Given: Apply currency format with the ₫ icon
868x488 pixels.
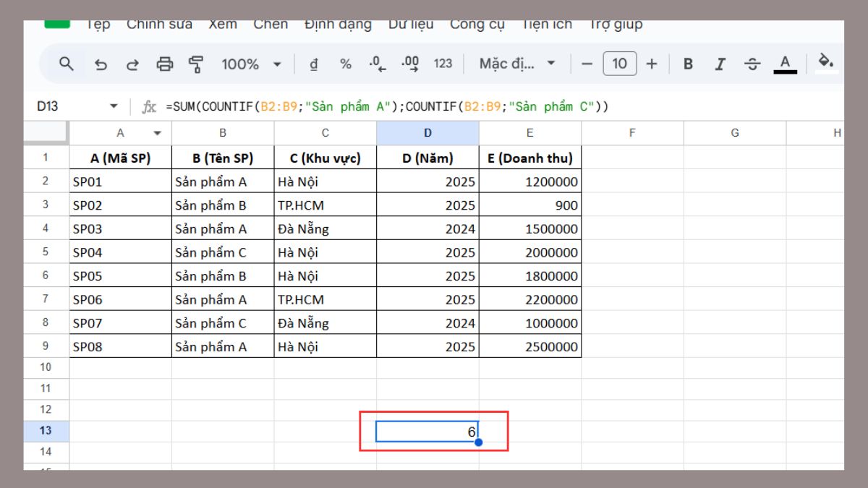Looking at the screenshot, I should [x=312, y=64].
